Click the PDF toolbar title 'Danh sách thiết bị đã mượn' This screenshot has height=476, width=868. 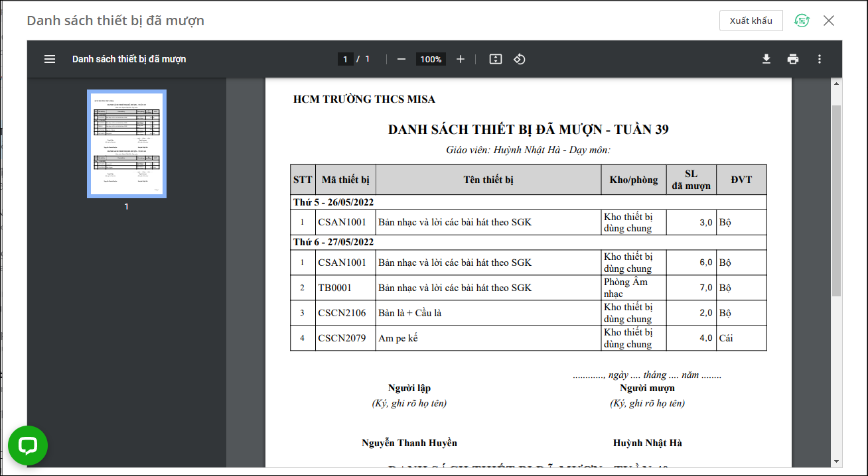(x=129, y=59)
